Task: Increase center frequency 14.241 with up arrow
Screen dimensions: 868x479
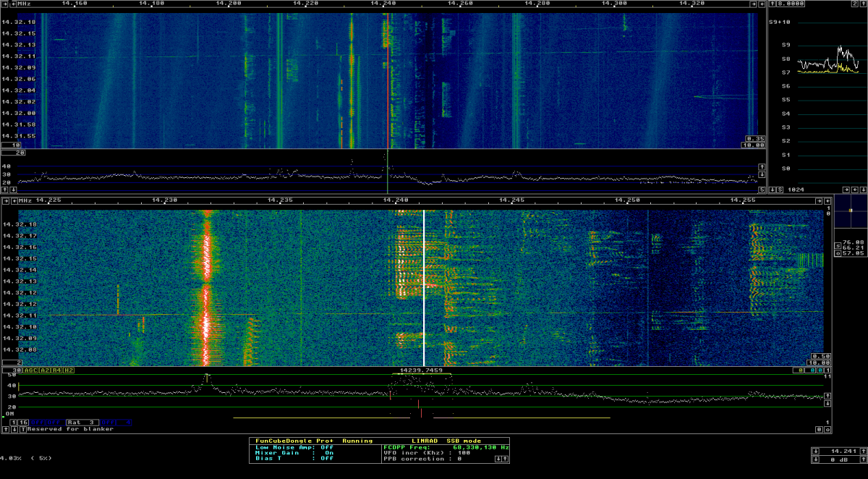Action: (x=863, y=450)
